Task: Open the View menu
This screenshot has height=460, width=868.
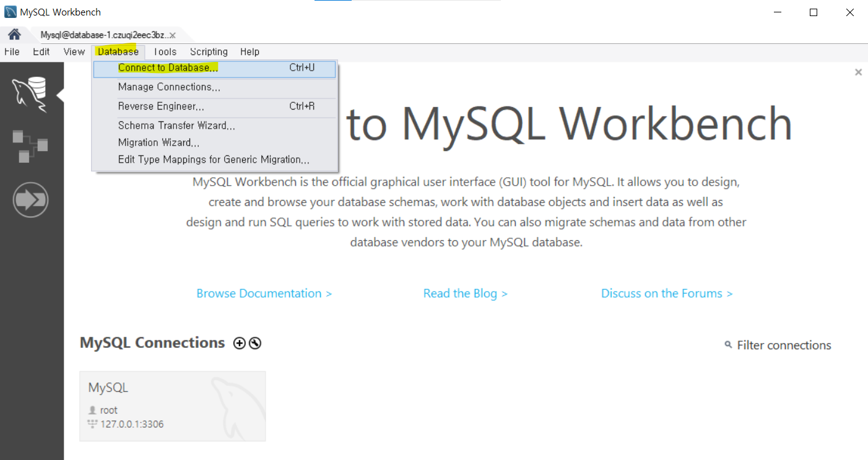Action: (x=74, y=52)
